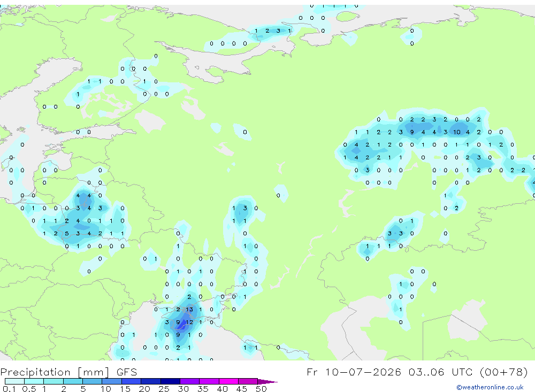Click the '50' legend scale label
This screenshot has width=535, height=392.
[261, 389]
